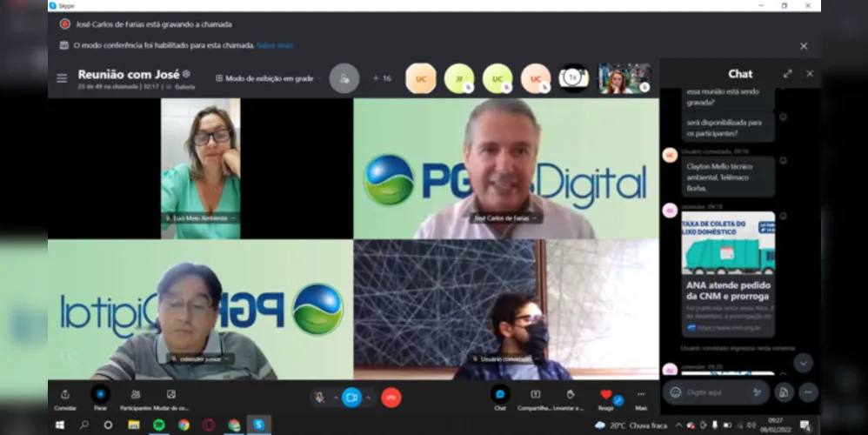The image size is (868, 435).
Task: Open options on José Carlos de Farias name tag
Action: (534, 218)
